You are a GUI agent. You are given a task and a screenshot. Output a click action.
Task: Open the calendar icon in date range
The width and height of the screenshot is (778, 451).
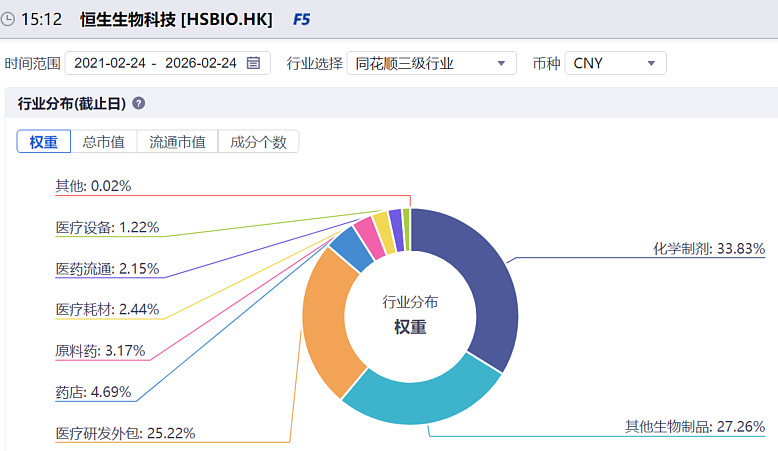click(x=254, y=63)
